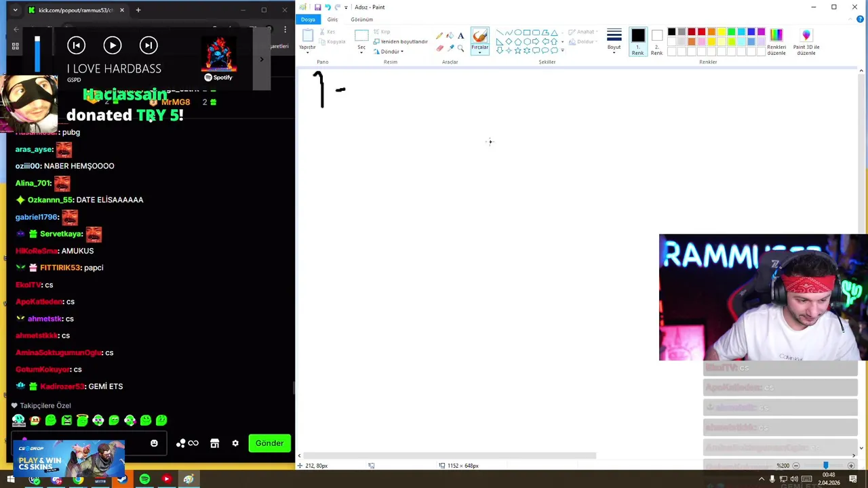Viewport: 868px width, 488px height.
Task: Click the Windows Start button
Action: tap(11, 480)
